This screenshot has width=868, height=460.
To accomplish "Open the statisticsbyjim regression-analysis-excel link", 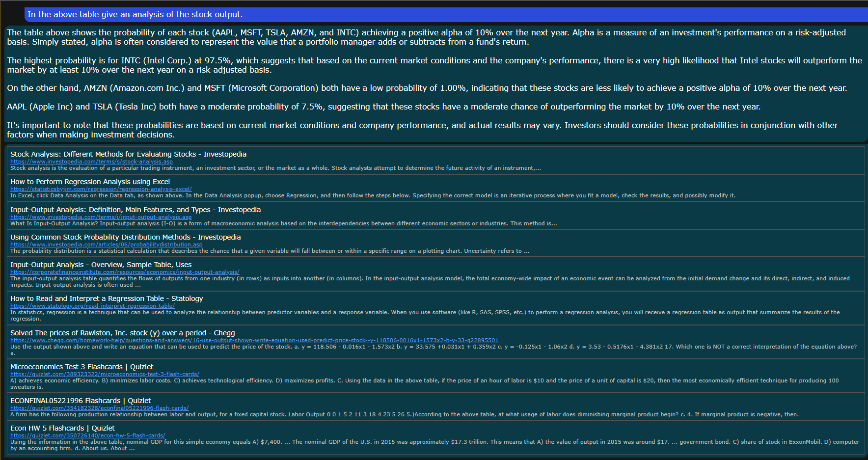I will click(101, 189).
